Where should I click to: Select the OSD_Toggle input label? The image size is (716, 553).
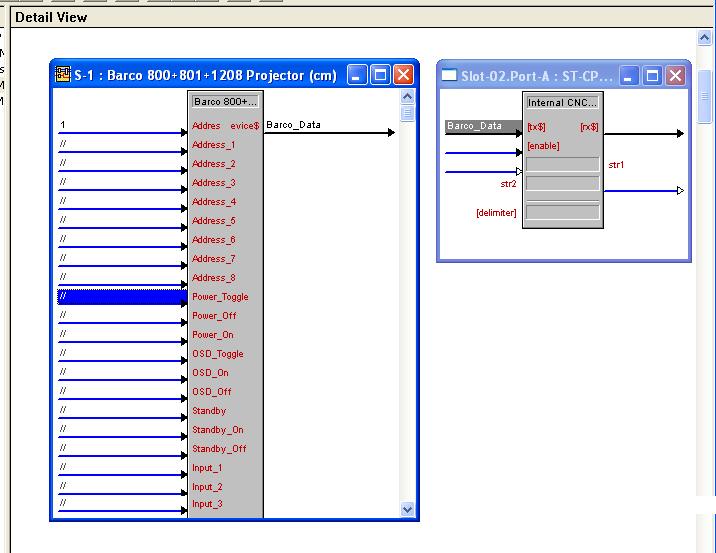tap(218, 354)
